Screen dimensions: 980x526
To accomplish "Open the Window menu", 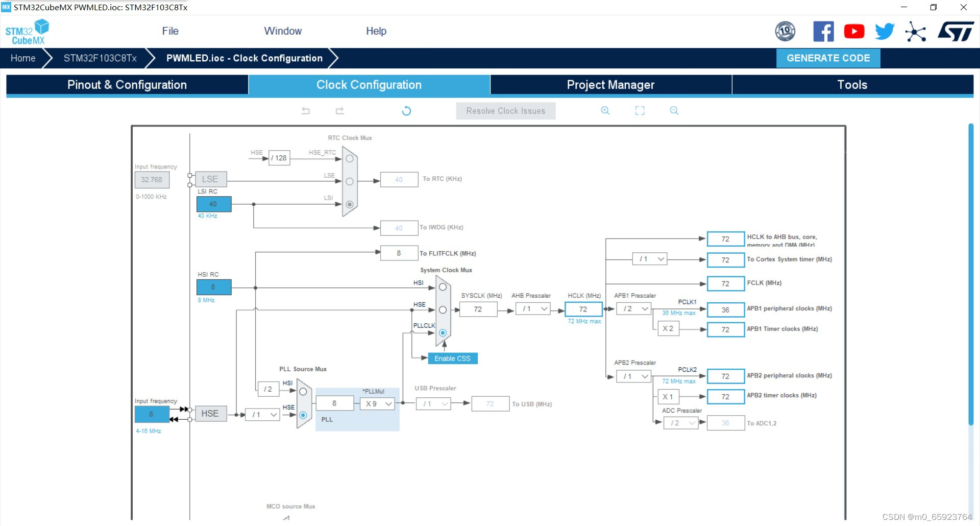I will pos(283,31).
